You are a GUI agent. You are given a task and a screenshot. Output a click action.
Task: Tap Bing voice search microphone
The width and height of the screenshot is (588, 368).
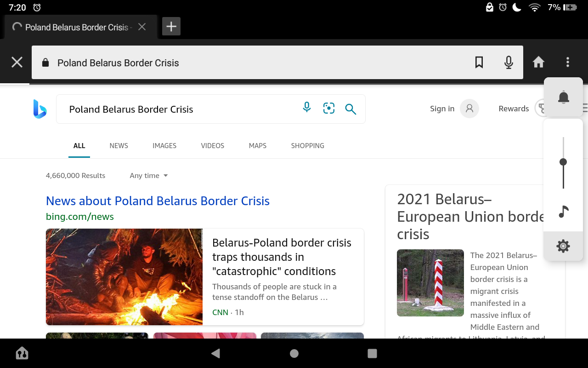tap(307, 108)
